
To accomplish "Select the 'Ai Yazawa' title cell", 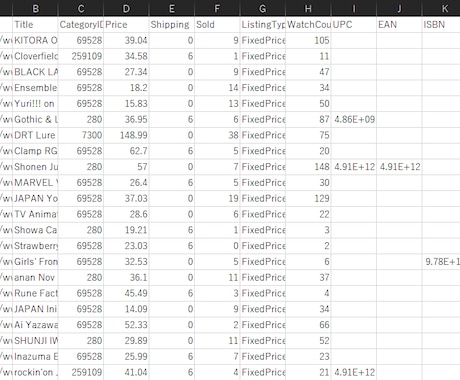I will pos(35,325).
